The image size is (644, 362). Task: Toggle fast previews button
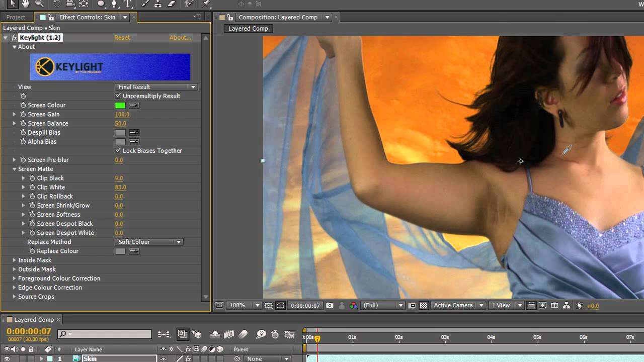[x=543, y=305]
